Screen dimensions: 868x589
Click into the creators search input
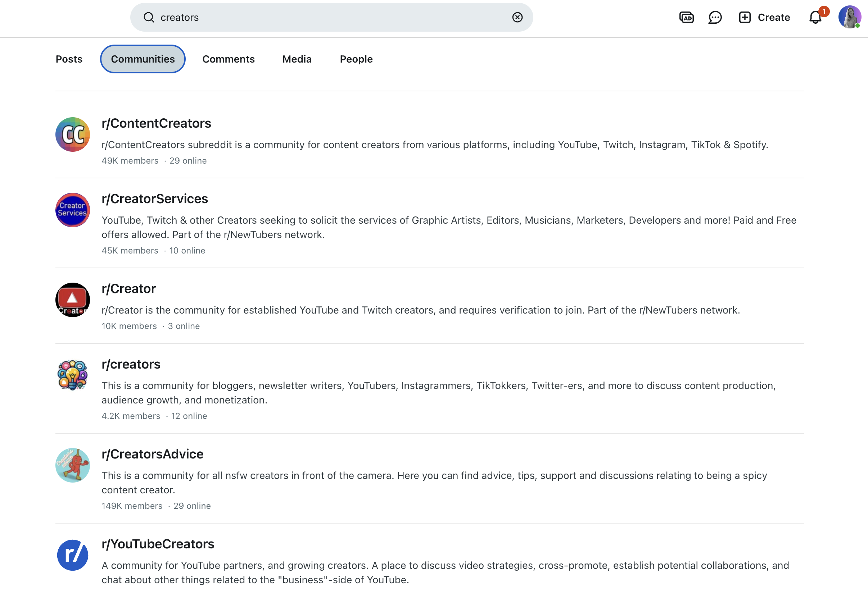pyautogui.click(x=329, y=17)
